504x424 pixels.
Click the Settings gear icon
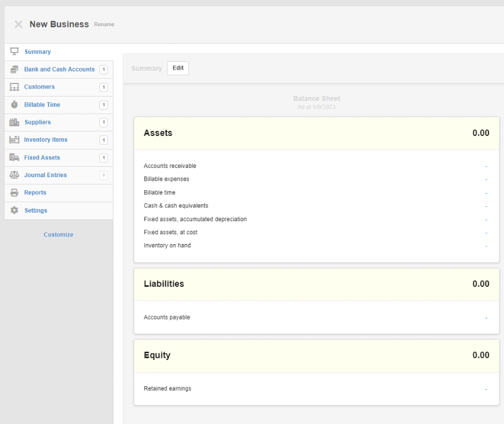(x=14, y=210)
